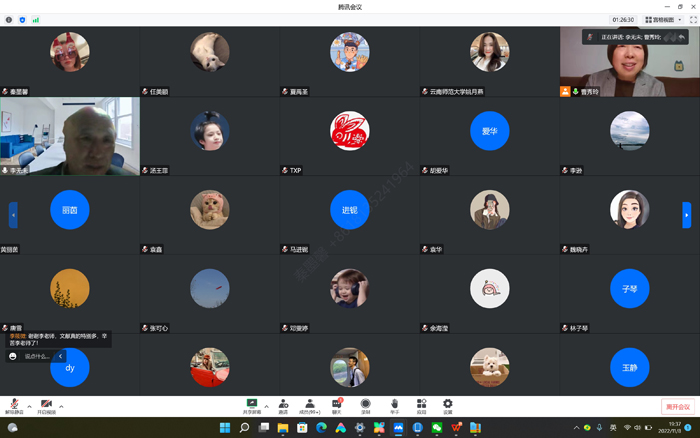Raise hand using the hand icon
This screenshot has height=438, width=700.
(394, 404)
